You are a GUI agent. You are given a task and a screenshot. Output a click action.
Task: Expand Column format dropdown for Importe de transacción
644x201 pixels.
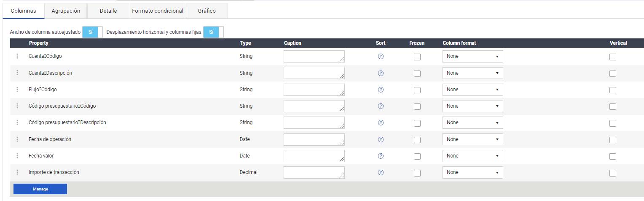click(472, 172)
